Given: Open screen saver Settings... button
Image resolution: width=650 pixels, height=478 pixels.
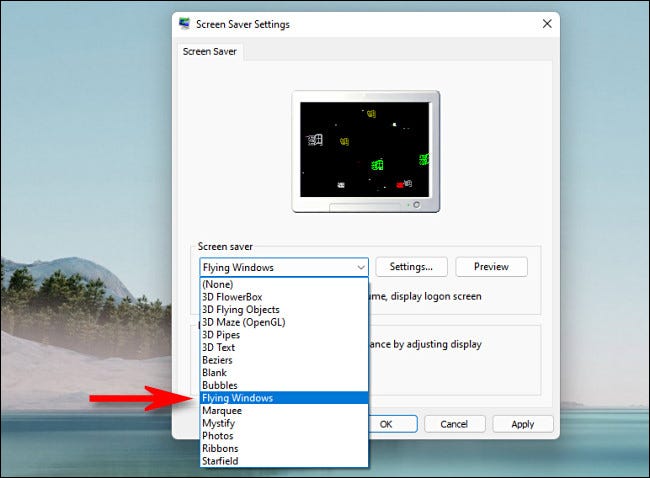Looking at the screenshot, I should pyautogui.click(x=411, y=267).
